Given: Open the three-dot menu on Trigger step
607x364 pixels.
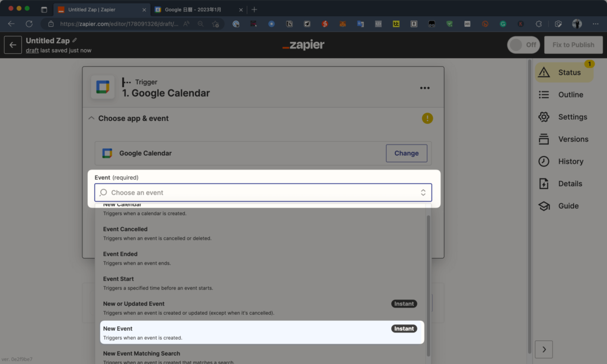Looking at the screenshot, I should 424,88.
